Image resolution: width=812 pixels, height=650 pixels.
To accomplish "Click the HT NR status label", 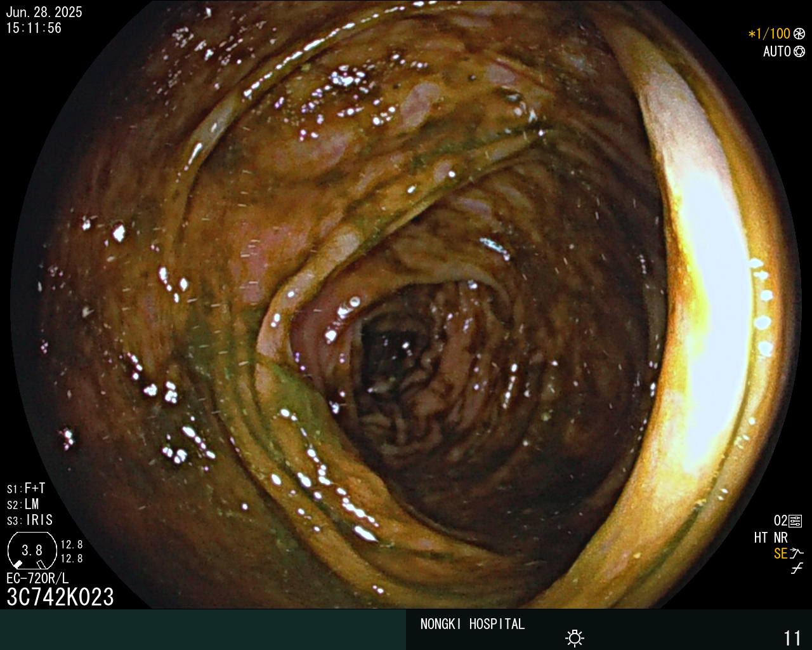I will (771, 538).
